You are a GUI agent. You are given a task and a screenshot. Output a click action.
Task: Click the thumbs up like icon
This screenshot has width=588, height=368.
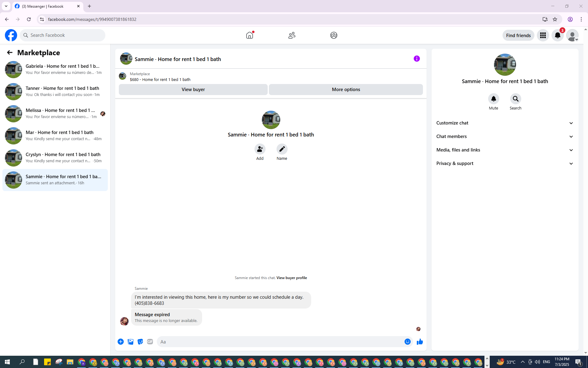click(420, 342)
